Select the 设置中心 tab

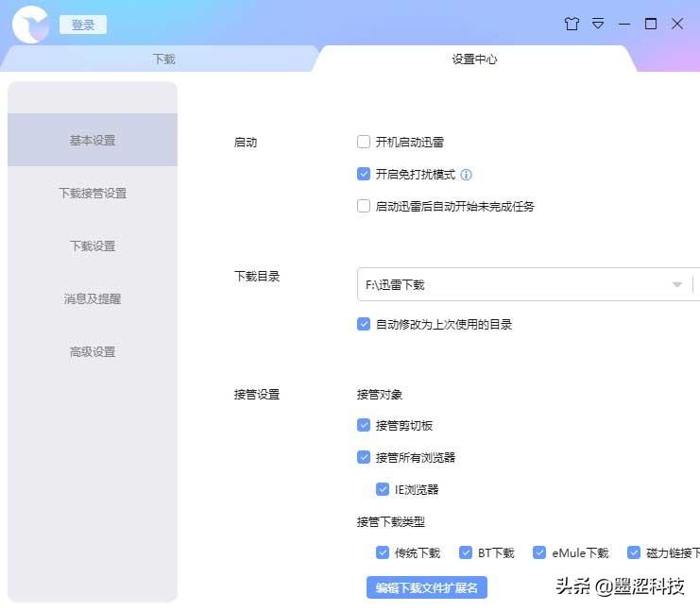pyautogui.click(x=474, y=59)
